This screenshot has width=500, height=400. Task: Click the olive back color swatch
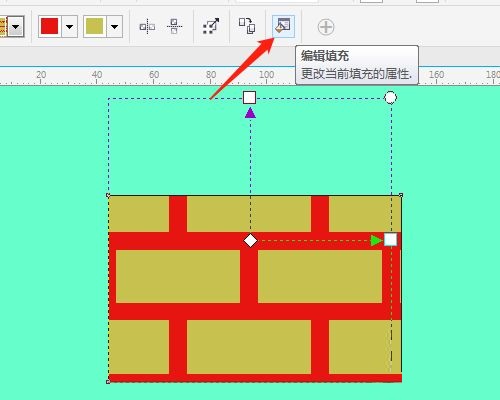pos(95,26)
